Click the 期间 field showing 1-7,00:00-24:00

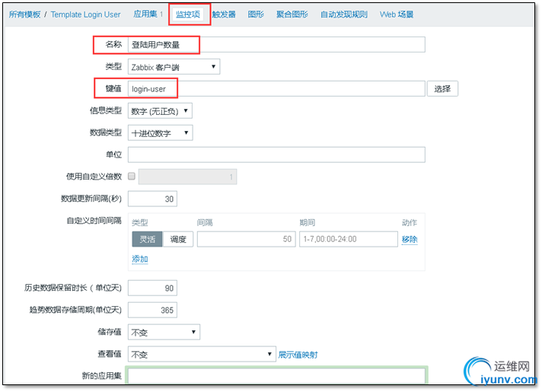coord(349,239)
